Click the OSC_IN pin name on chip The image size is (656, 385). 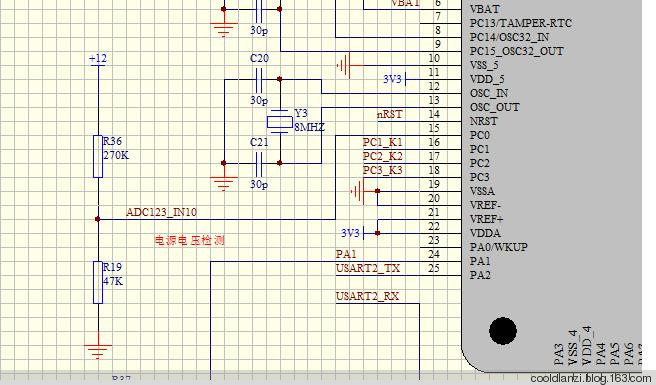[x=489, y=93]
